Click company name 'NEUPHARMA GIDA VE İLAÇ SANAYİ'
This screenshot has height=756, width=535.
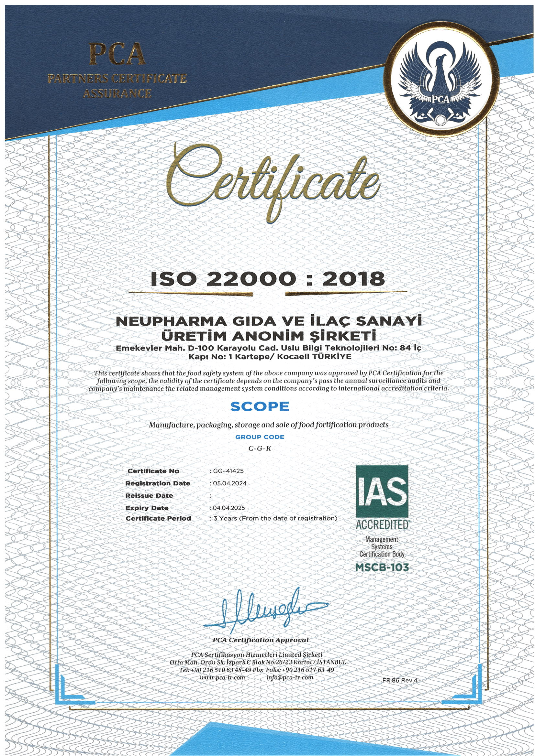point(269,321)
